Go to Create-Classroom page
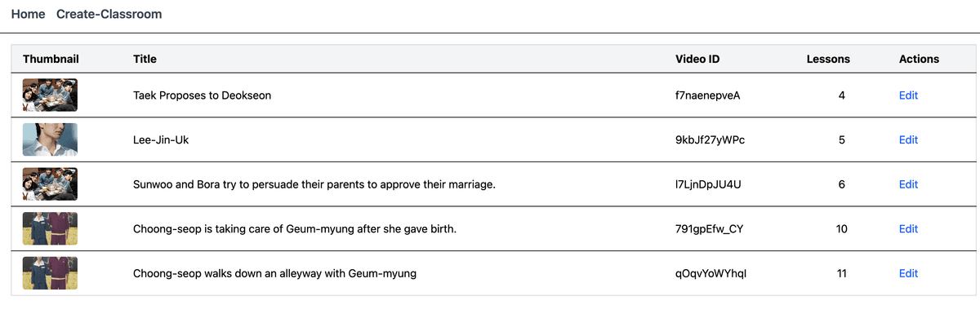980x314 pixels. click(x=109, y=14)
